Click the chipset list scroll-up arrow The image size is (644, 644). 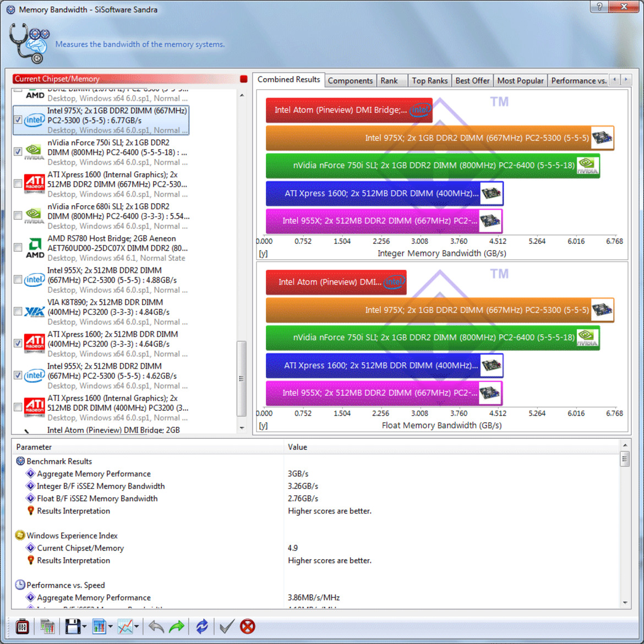(242, 95)
